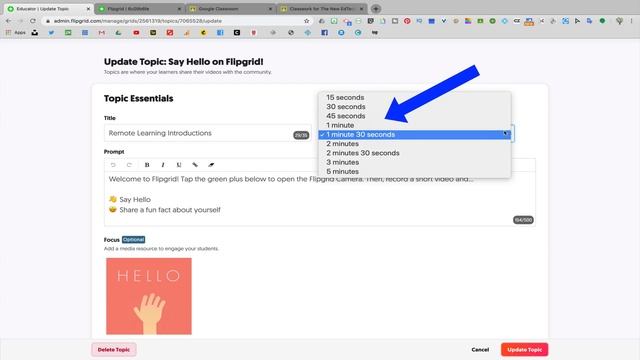Close the Educator Update Topic tab
This screenshot has width=640, height=360.
tap(88, 9)
